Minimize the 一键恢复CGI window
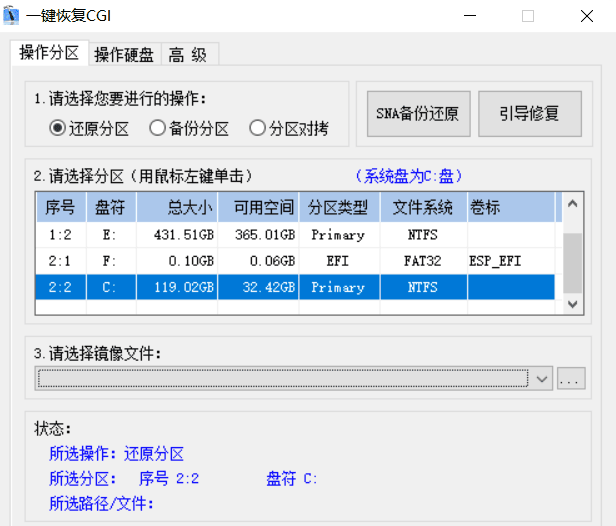This screenshot has width=616, height=526. 470,16
